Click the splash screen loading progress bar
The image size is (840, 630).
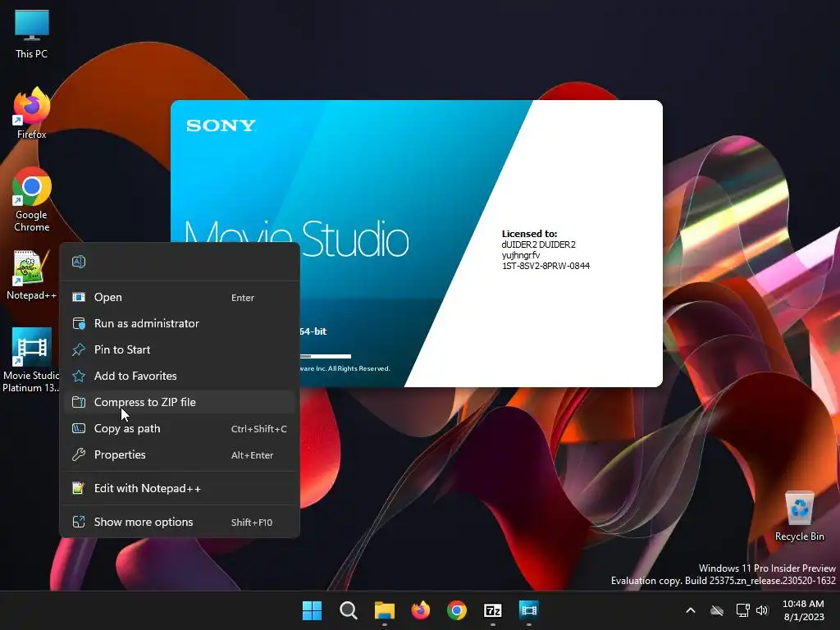tap(325, 356)
